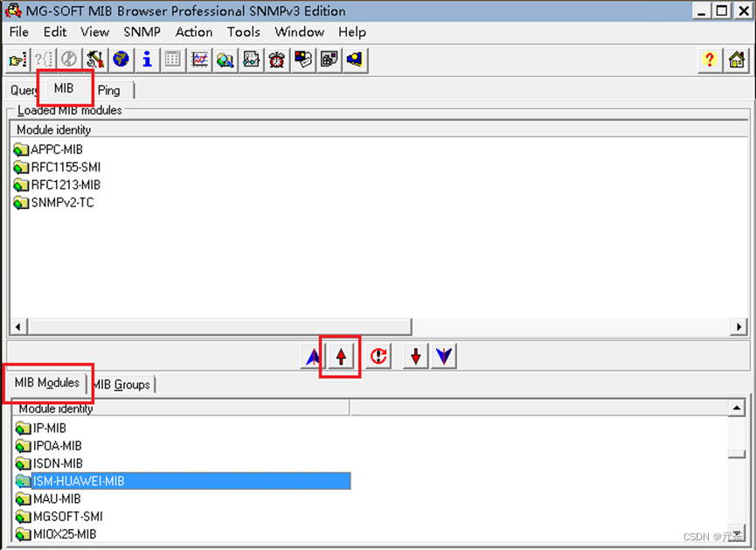Click the right arrow of horizontal scrollbar

(739, 326)
